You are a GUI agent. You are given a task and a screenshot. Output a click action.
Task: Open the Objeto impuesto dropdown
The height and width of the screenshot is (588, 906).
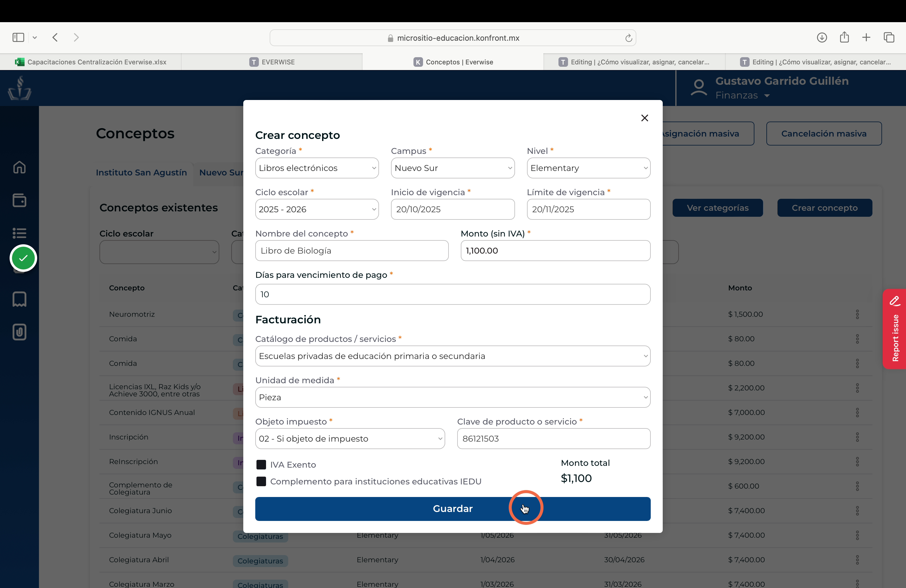pos(350,439)
